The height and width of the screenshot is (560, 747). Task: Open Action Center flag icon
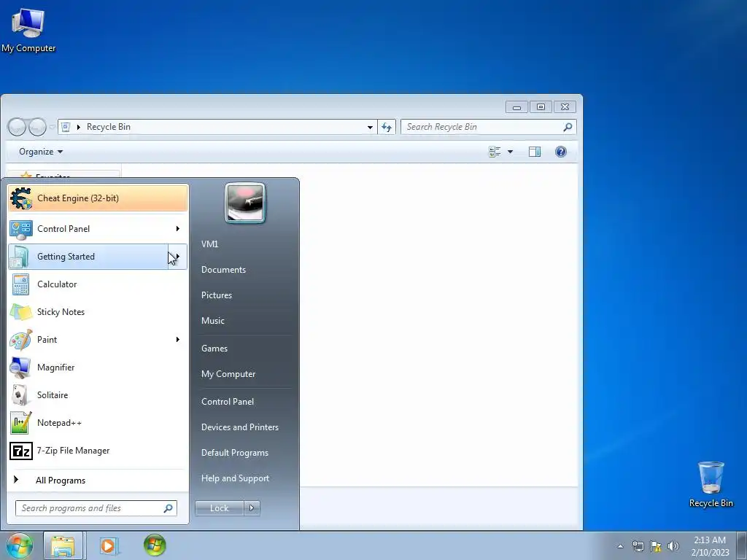[656, 546]
